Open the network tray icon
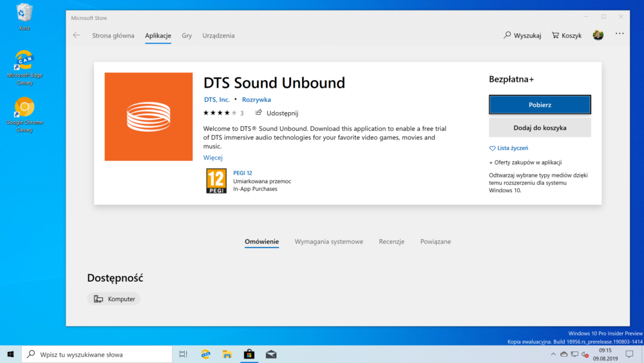Screen dimensions: 644x363 click(574, 355)
